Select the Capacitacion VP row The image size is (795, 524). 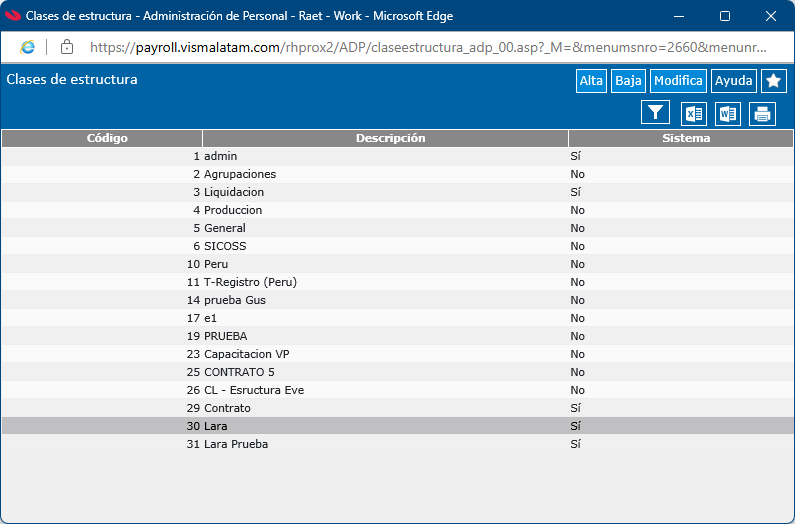[398, 354]
